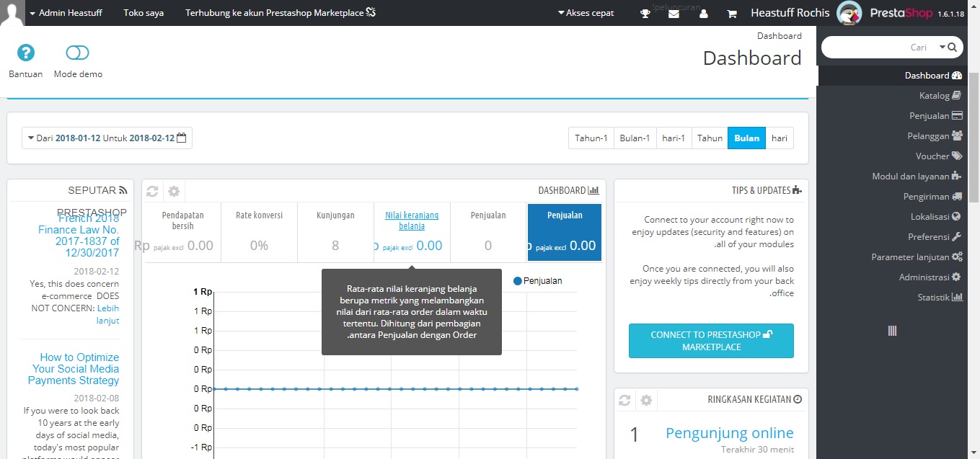This screenshot has width=980, height=459.
Task: Open Dashboard trends panel settings gear
Action: (x=174, y=191)
